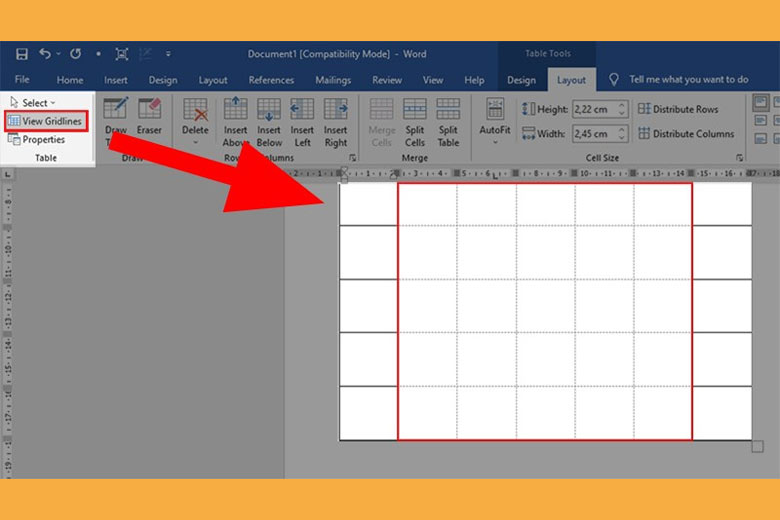Click Distribute Columns

pyautogui.click(x=686, y=133)
